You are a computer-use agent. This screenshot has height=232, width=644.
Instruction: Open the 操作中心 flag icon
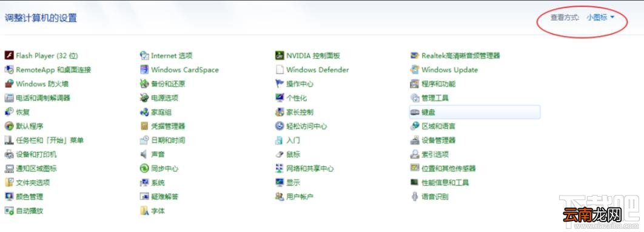[280, 83]
